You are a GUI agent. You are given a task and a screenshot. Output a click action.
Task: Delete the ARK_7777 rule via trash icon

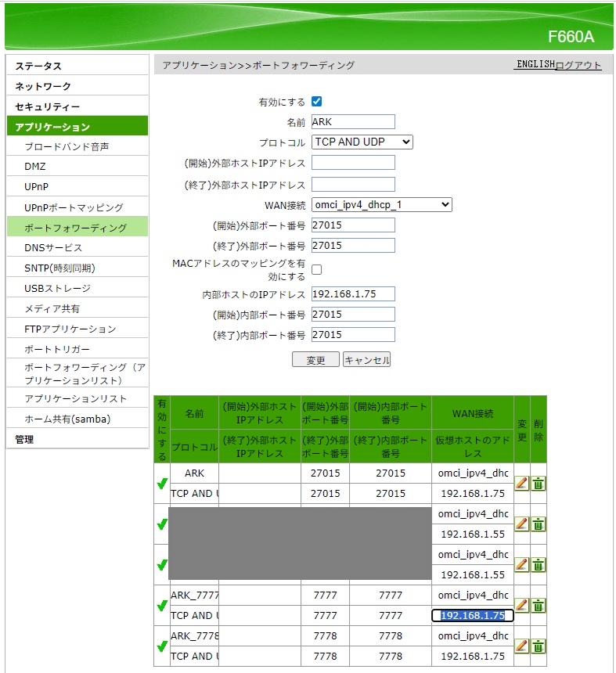tap(538, 606)
